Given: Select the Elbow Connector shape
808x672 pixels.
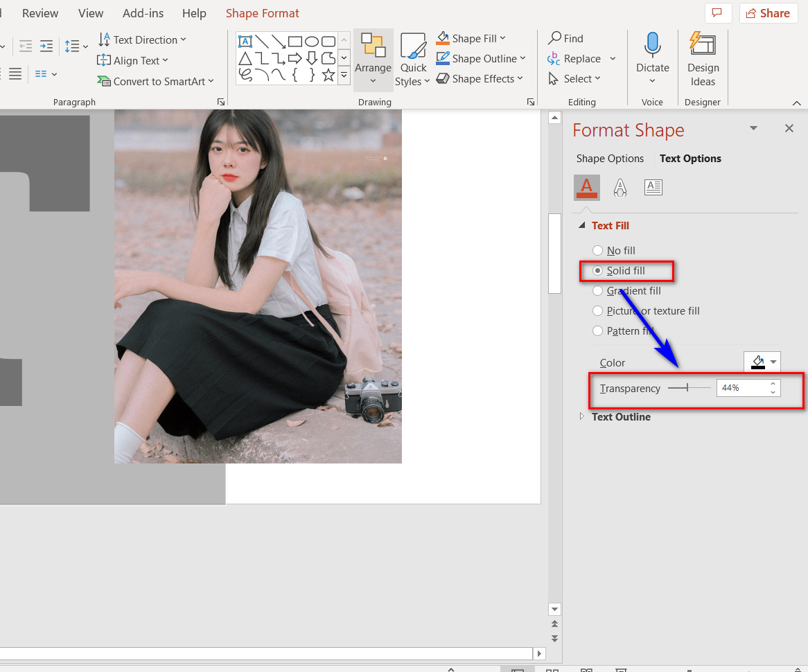Looking at the screenshot, I should pos(262,58).
